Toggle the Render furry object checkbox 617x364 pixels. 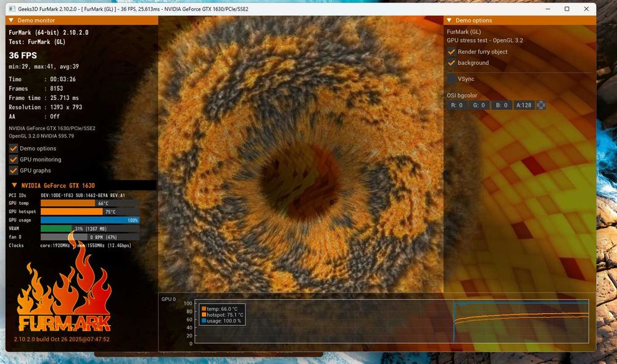(x=452, y=52)
